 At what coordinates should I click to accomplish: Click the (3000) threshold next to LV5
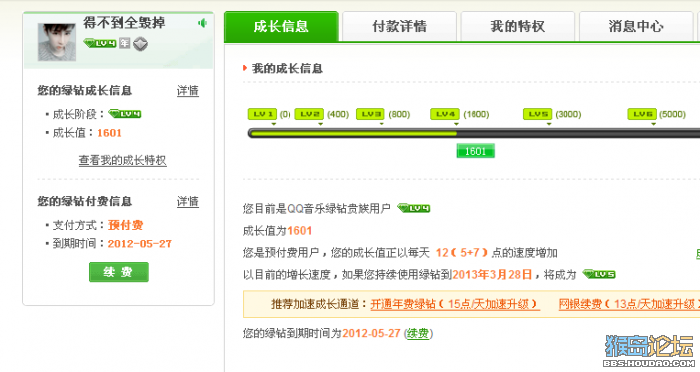(x=568, y=114)
